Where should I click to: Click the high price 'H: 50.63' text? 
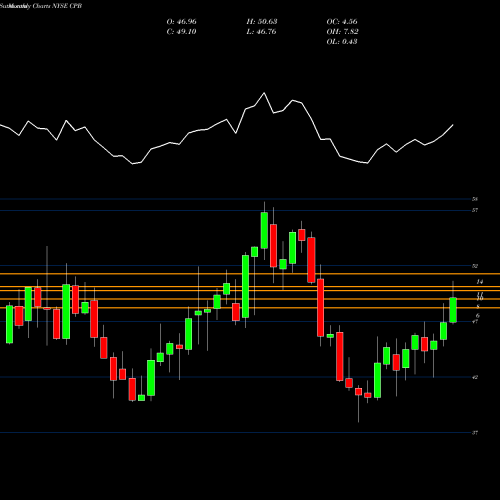click(262, 22)
